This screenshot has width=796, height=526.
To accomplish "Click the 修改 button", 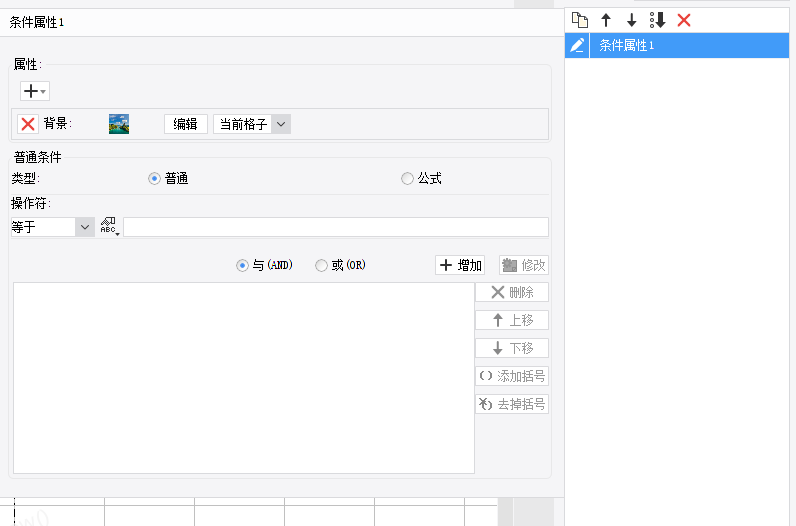I will 524,265.
